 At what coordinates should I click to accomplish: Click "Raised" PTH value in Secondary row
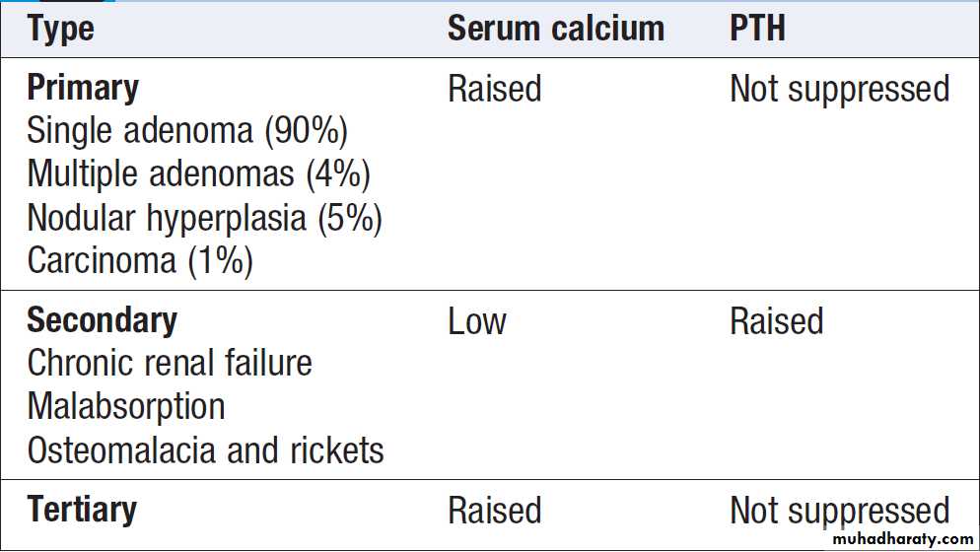(x=776, y=321)
